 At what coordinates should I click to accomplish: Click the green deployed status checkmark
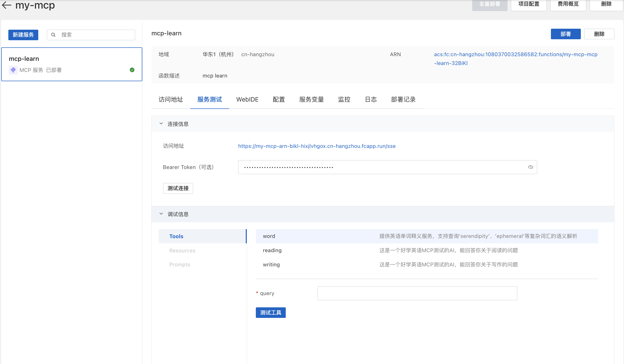click(132, 70)
